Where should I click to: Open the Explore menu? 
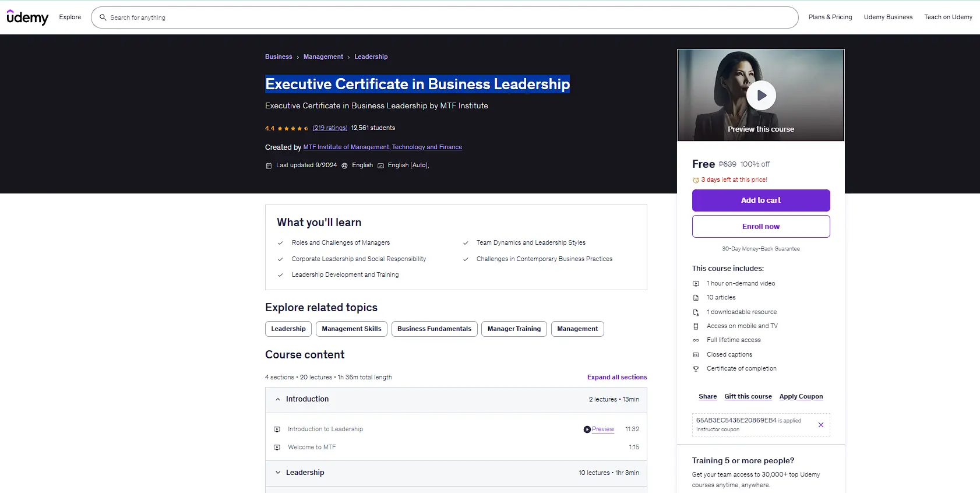click(70, 17)
